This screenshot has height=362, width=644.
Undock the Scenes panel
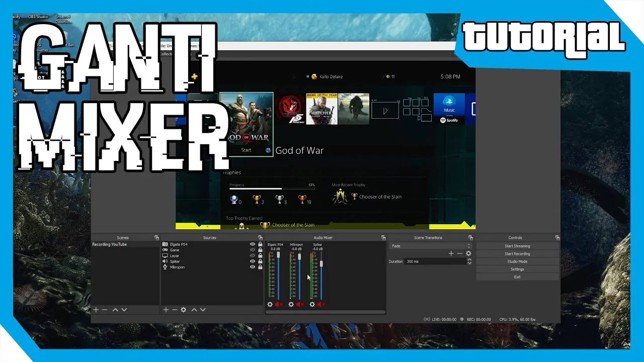pyautogui.click(x=156, y=238)
